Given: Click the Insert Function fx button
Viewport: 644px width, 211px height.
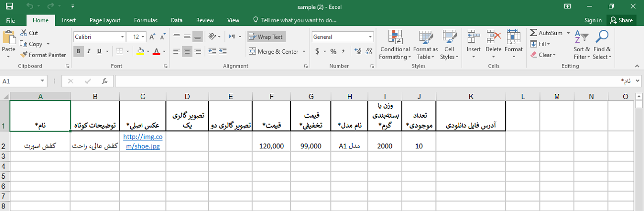Looking at the screenshot, I should pos(105,81).
